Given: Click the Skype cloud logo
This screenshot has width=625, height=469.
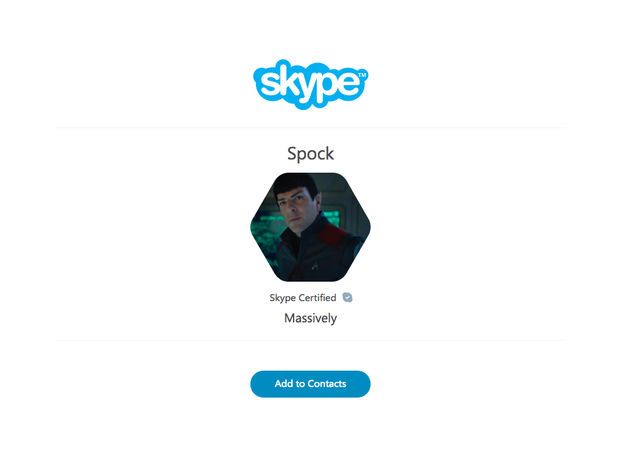Looking at the screenshot, I should 311,84.
